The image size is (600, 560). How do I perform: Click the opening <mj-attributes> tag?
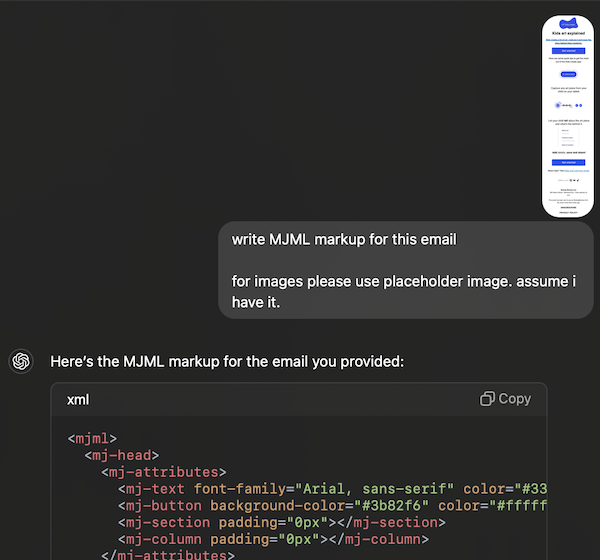(163, 472)
